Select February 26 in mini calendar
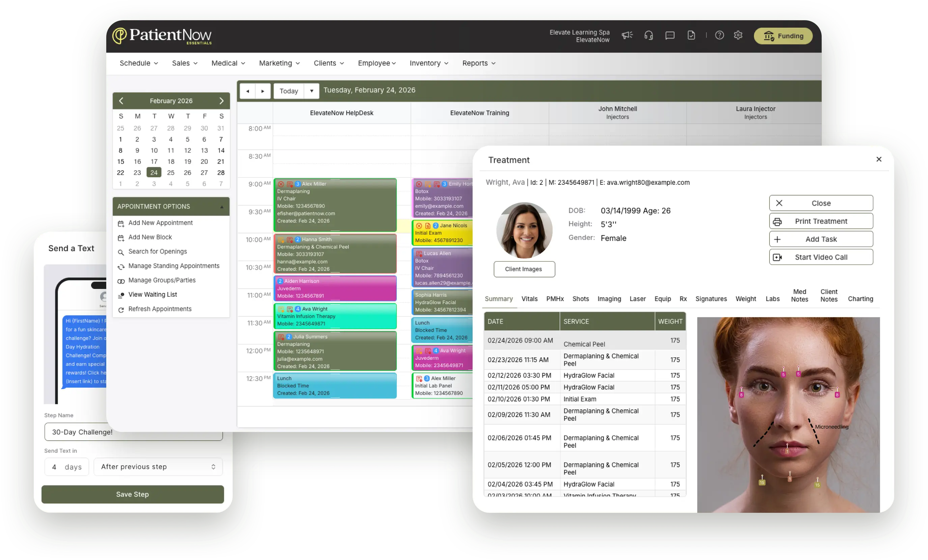The height and width of the screenshot is (560, 928). coord(187,173)
